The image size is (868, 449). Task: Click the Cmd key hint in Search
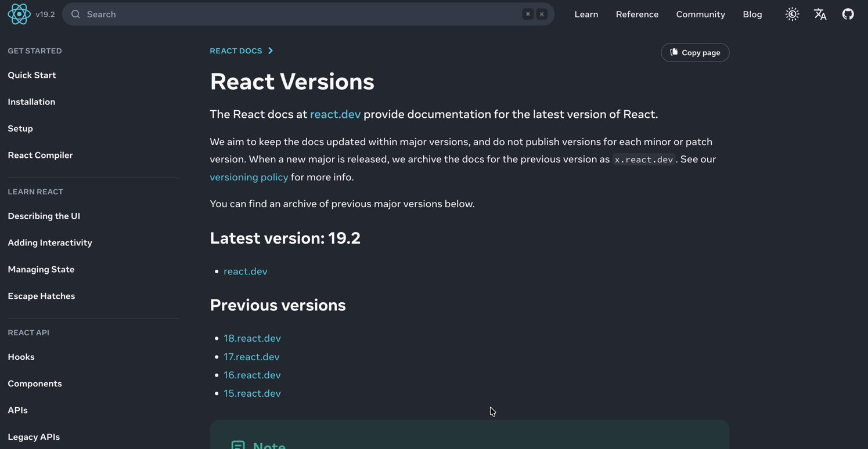tap(528, 15)
